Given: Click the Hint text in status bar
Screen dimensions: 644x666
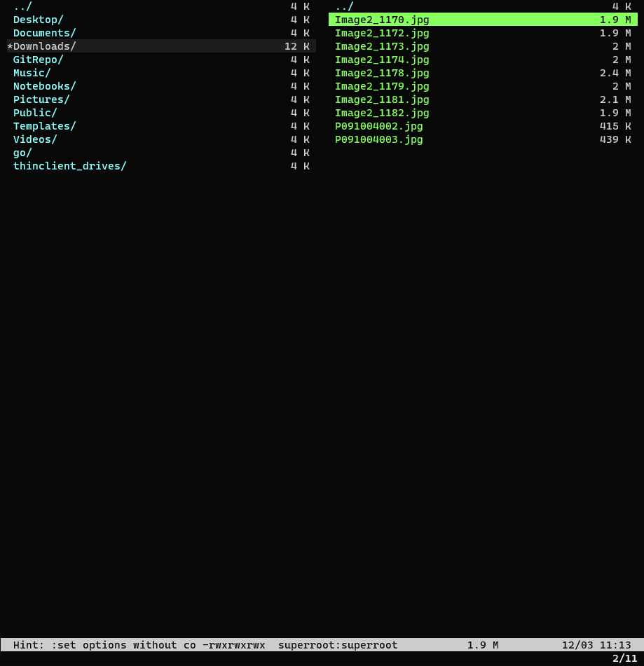Looking at the screenshot, I should 104,645.
